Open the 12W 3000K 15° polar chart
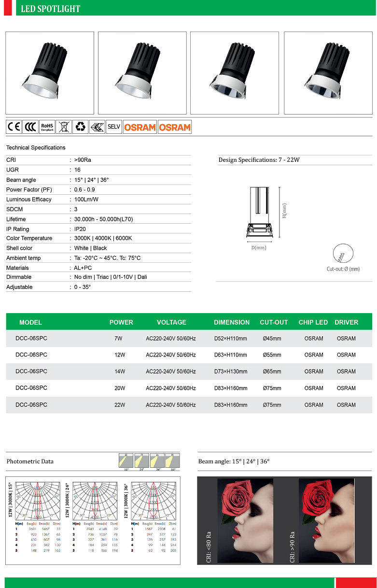 (37, 501)
